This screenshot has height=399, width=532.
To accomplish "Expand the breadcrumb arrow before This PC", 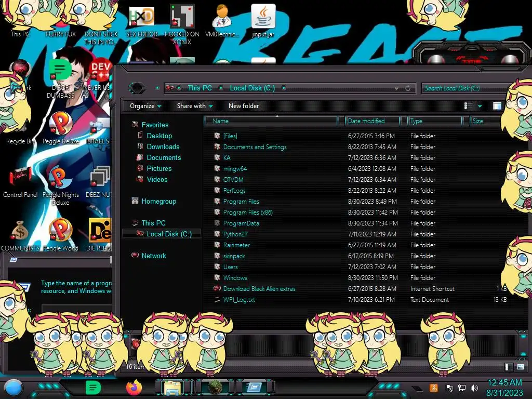I will [x=179, y=88].
